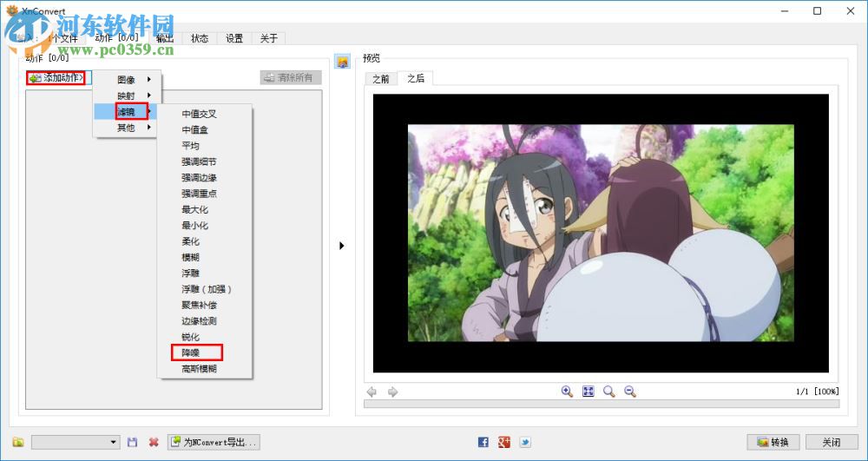Switch to the 状态 tab

(x=200, y=38)
